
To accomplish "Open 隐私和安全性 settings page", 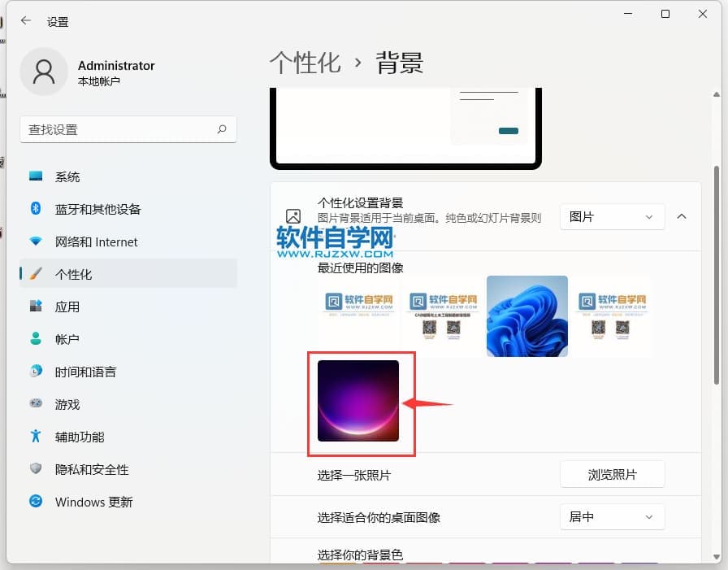I will tap(92, 469).
